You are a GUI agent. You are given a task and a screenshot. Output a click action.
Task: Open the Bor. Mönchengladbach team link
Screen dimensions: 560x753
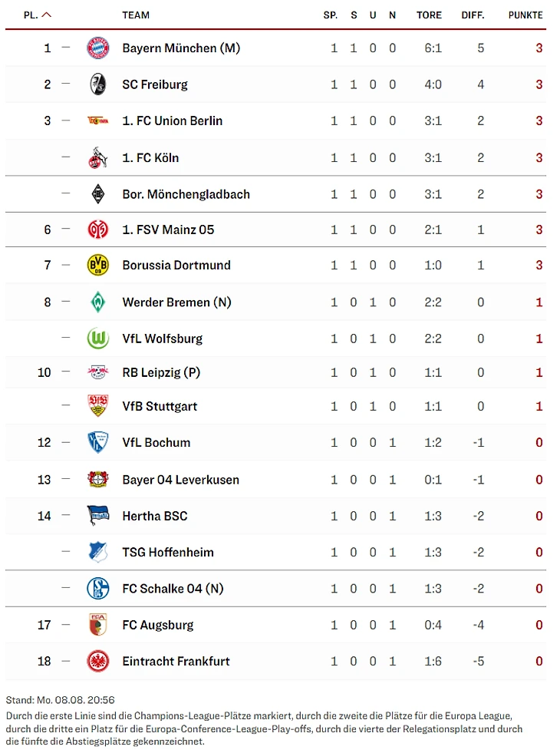pyautogui.click(x=186, y=194)
